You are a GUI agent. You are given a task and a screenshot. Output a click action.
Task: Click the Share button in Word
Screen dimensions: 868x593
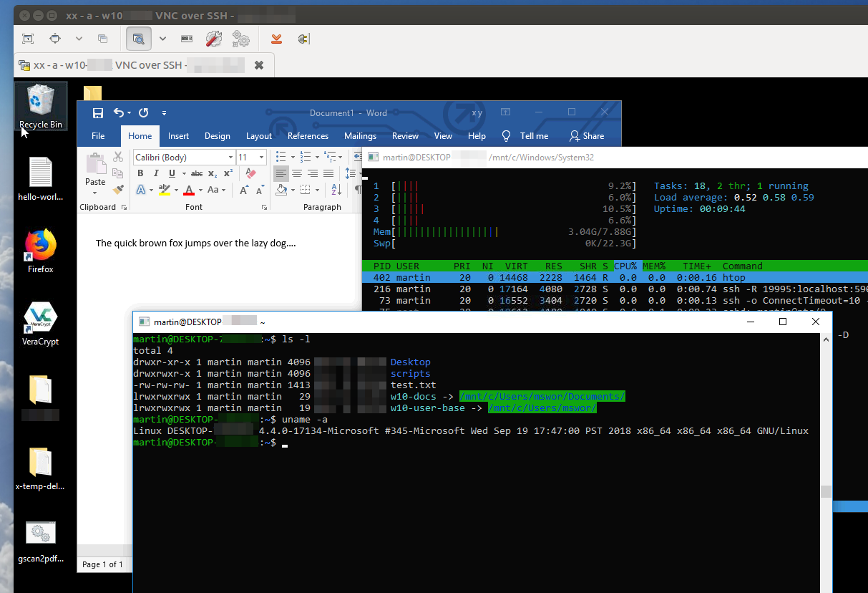tap(587, 136)
